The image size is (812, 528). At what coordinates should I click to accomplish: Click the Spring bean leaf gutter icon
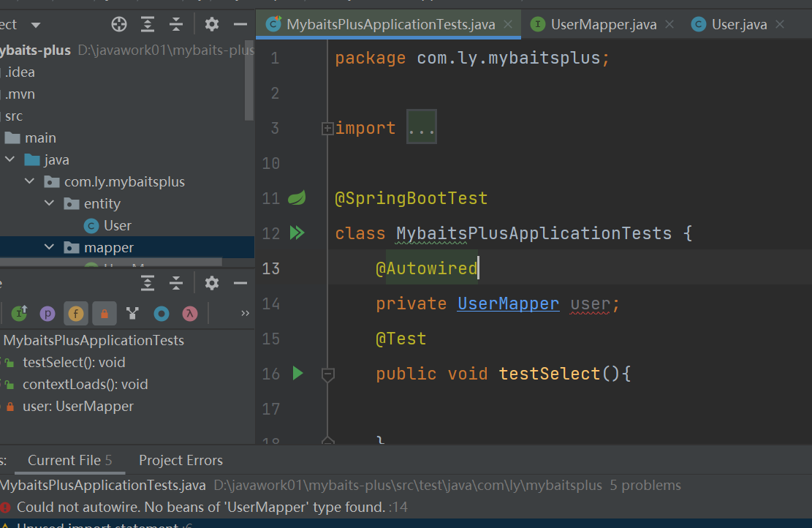297,197
